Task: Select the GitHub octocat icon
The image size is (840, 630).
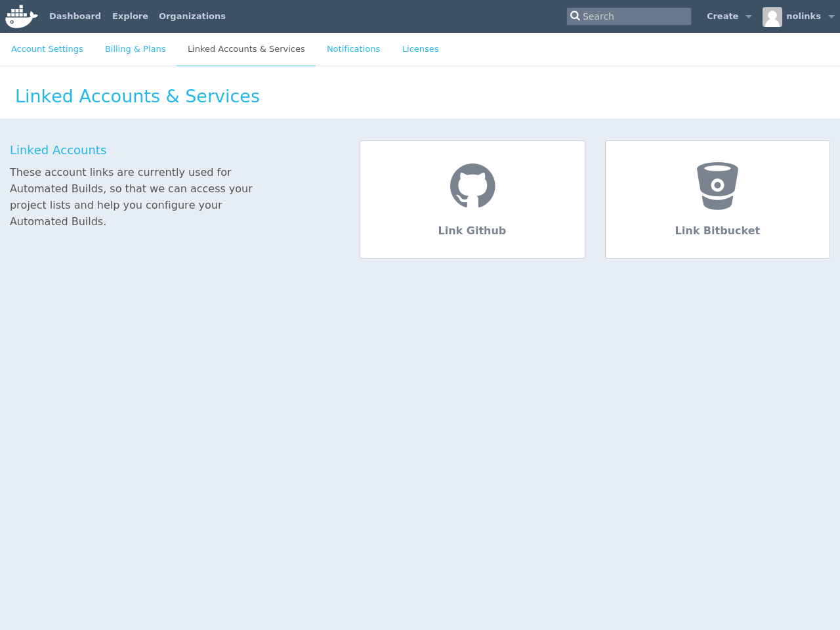Action: 472,186
